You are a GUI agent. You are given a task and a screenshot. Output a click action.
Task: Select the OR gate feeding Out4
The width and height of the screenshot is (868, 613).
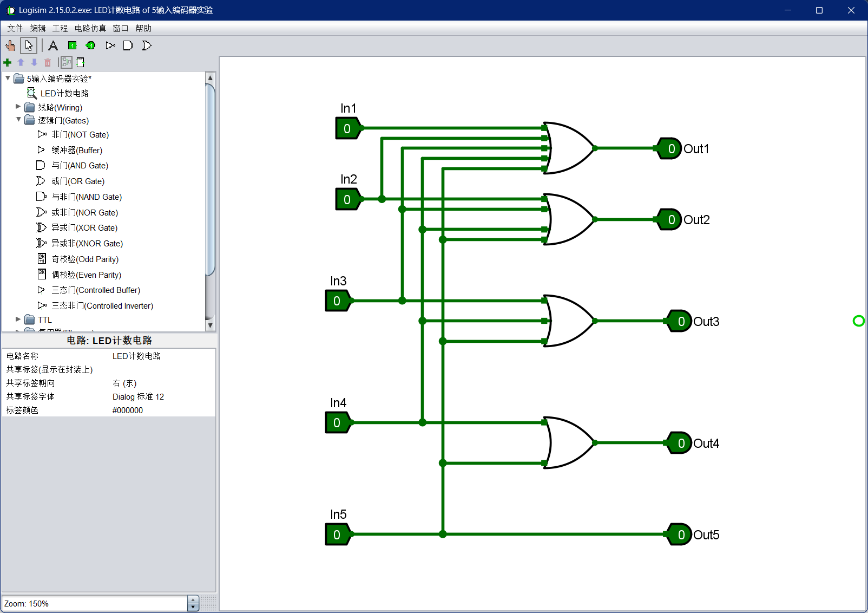click(x=569, y=442)
